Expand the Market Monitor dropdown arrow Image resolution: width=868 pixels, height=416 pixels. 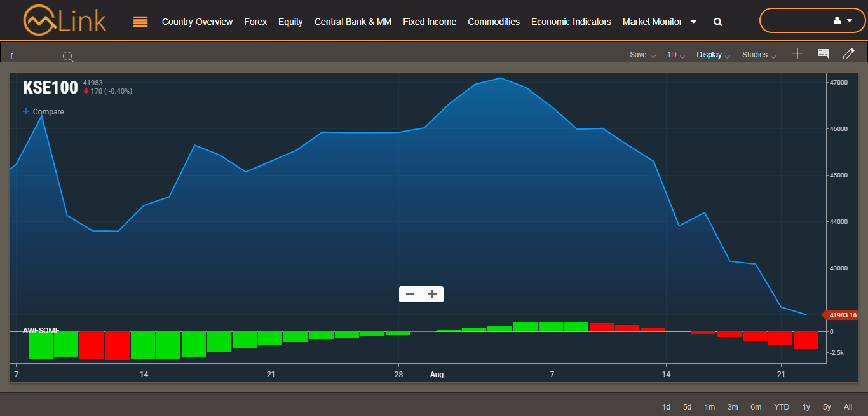pos(693,22)
